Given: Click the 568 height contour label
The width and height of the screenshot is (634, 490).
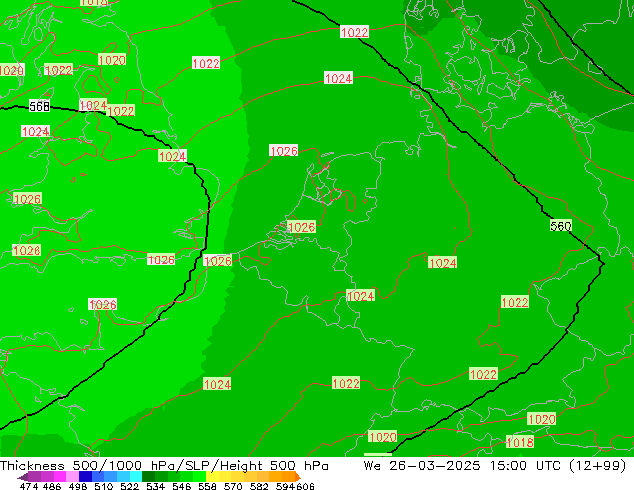Looking at the screenshot, I should [x=40, y=106].
